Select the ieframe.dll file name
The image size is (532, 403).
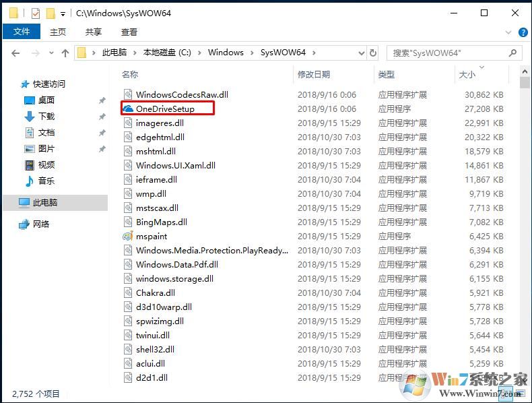156,179
